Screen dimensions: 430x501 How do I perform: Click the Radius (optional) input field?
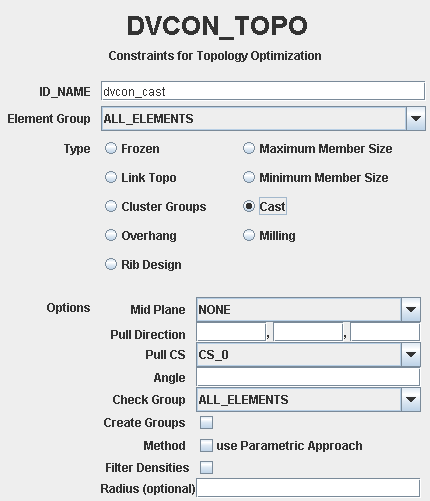(308, 489)
